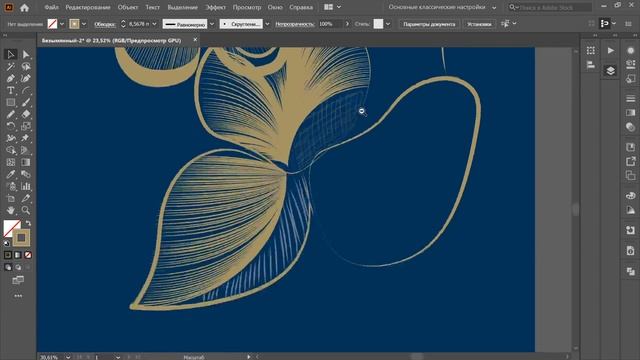The height and width of the screenshot is (360, 640).
Task: Select the Gradient tool
Action: click(26, 162)
